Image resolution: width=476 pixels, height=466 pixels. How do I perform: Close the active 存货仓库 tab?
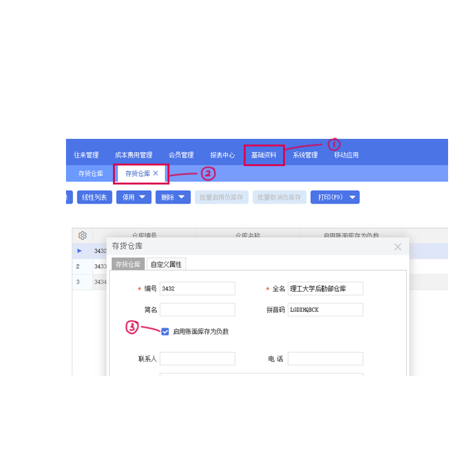pos(155,173)
